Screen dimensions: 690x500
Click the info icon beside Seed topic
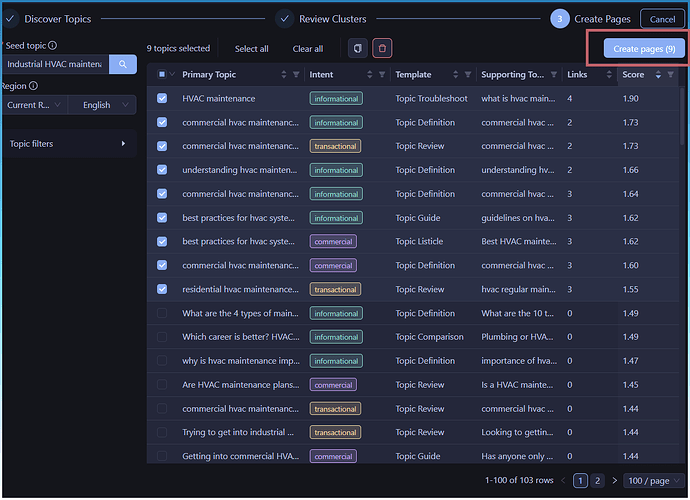(x=52, y=45)
